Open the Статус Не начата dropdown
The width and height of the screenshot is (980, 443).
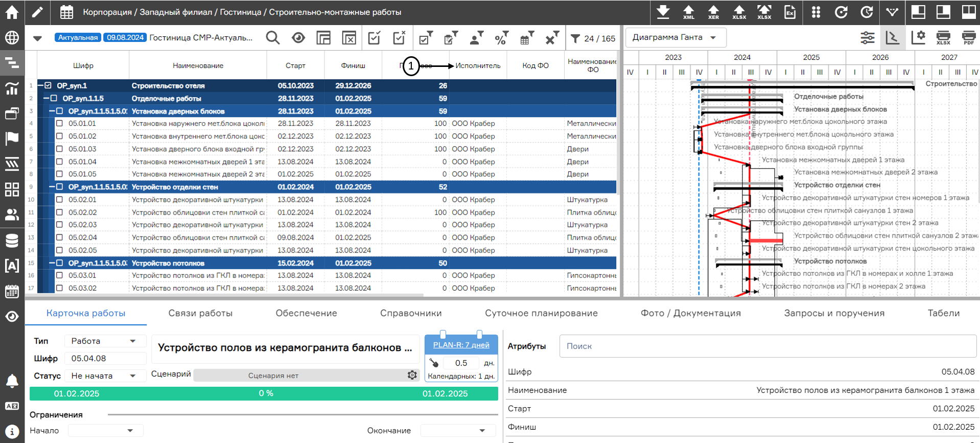point(104,376)
